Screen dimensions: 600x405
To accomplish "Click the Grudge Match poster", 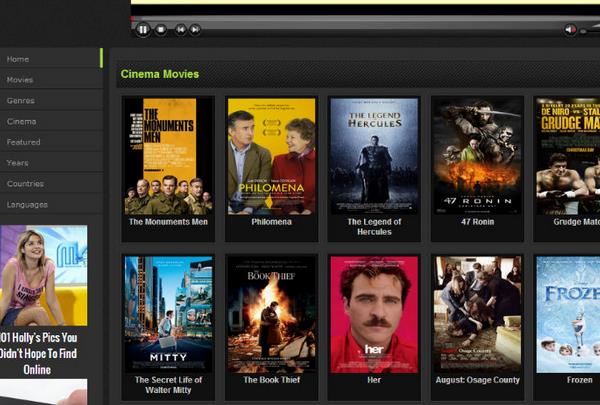I will 568,156.
